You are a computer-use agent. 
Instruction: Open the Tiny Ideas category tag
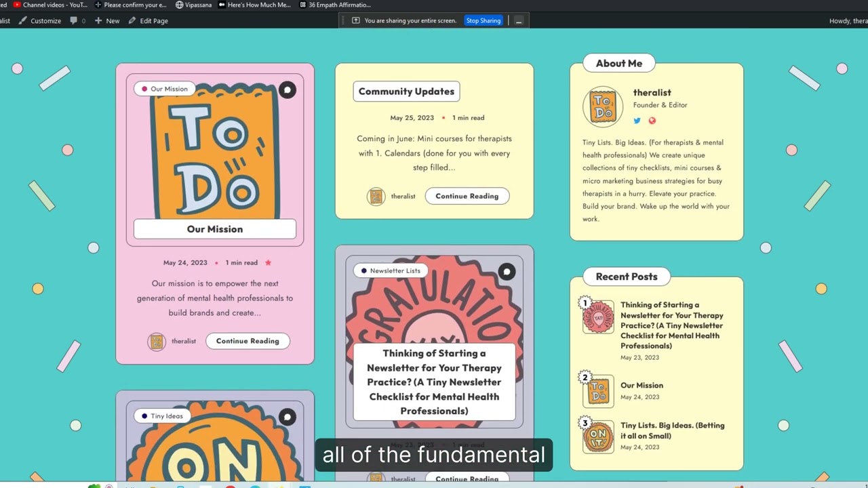point(162,416)
